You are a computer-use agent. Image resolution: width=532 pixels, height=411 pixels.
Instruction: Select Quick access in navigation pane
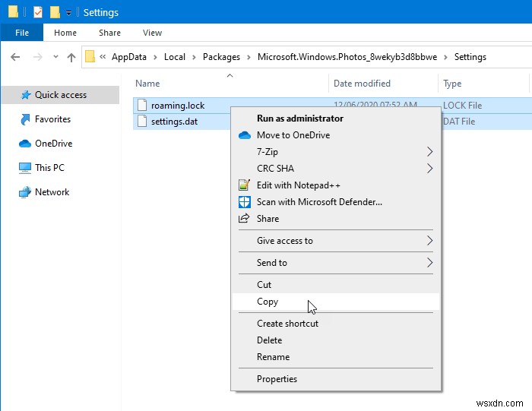[60, 95]
